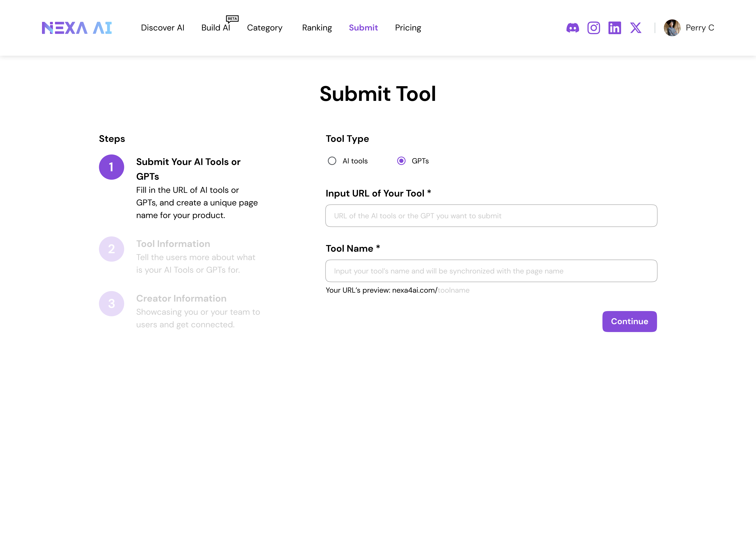Select the GPTs radio button
756x538 pixels.
[401, 161]
